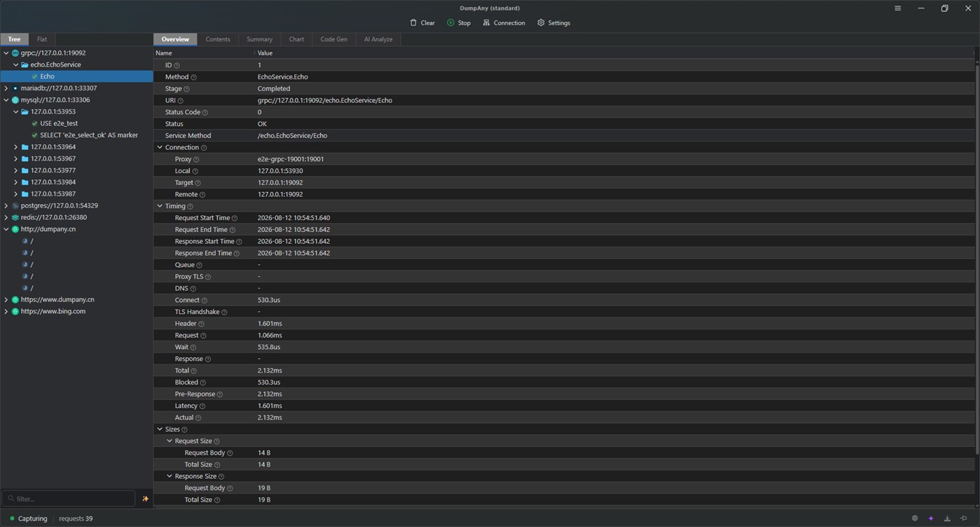
Task: Click the globe icon in the status bar
Action: pyautogui.click(x=915, y=519)
